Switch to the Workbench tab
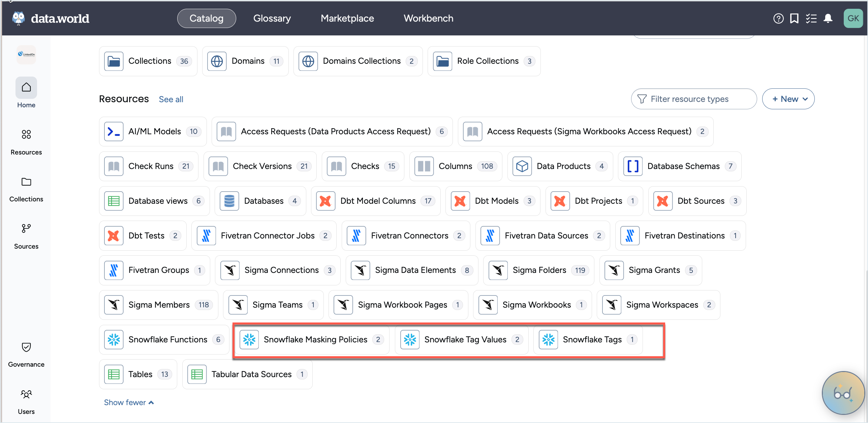This screenshot has height=423, width=868. pos(428,19)
